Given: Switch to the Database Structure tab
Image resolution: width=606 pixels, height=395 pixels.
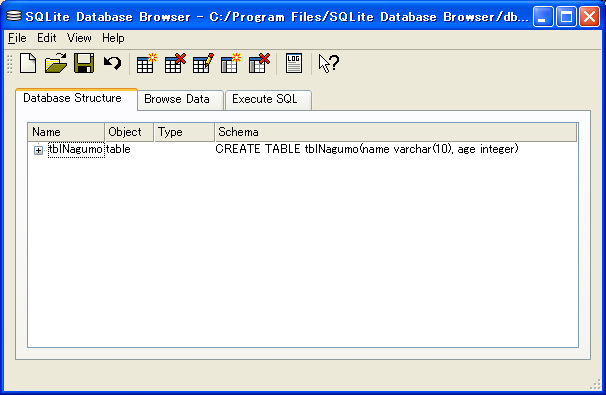Looking at the screenshot, I should point(76,99).
